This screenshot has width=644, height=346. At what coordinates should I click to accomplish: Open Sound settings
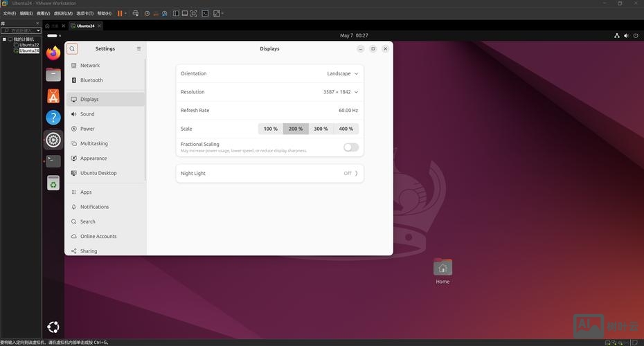105,114
